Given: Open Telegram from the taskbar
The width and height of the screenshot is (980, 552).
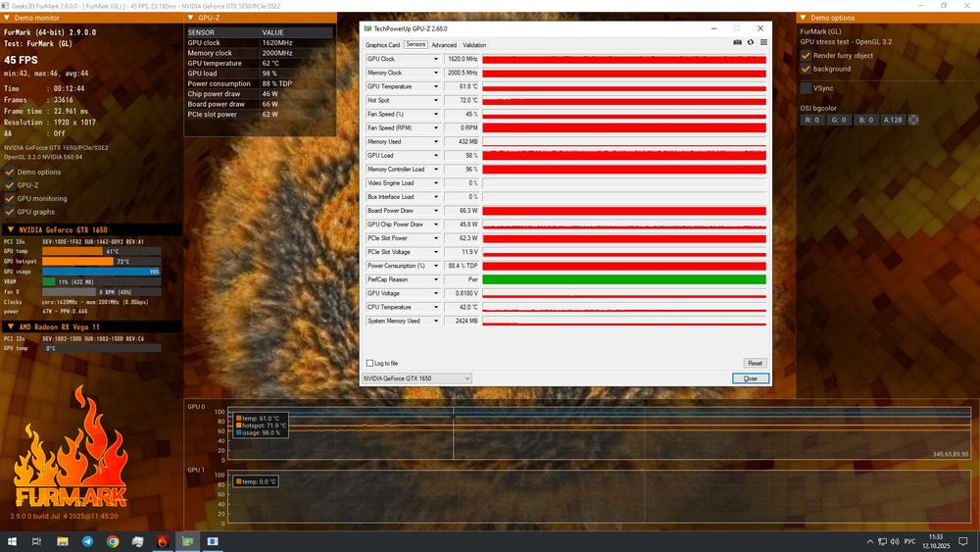Looking at the screenshot, I should [x=87, y=541].
